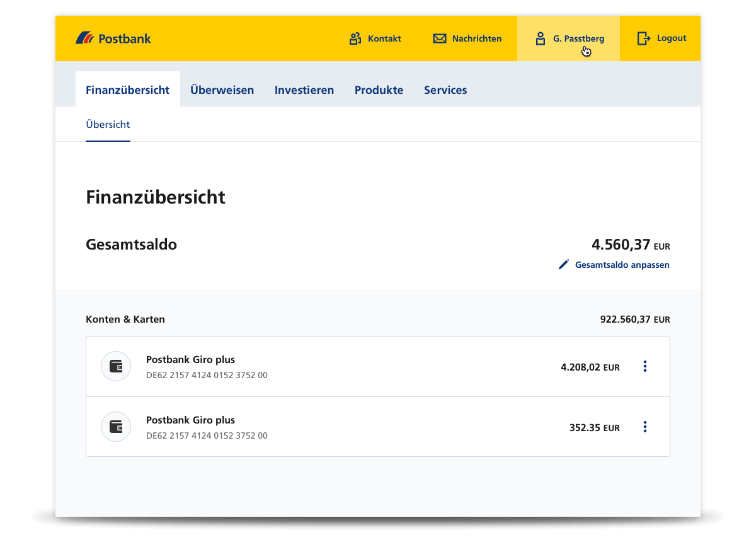Viewport: 756px width, 547px height.
Task: Click the 352.35 EUR balance
Action: point(595,427)
